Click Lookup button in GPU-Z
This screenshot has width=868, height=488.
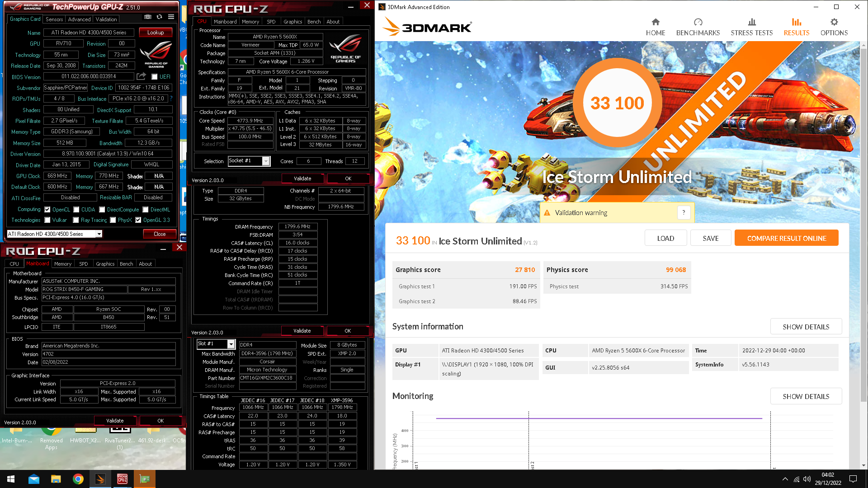click(155, 33)
